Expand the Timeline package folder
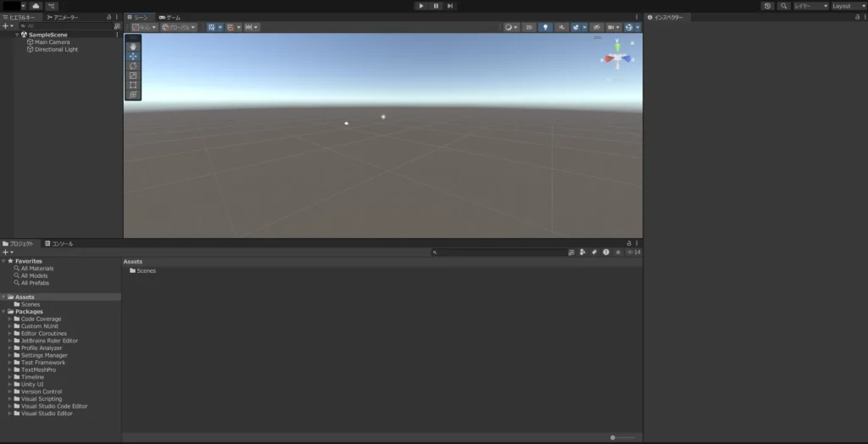Viewport: 868px width, 444px height. coord(10,377)
